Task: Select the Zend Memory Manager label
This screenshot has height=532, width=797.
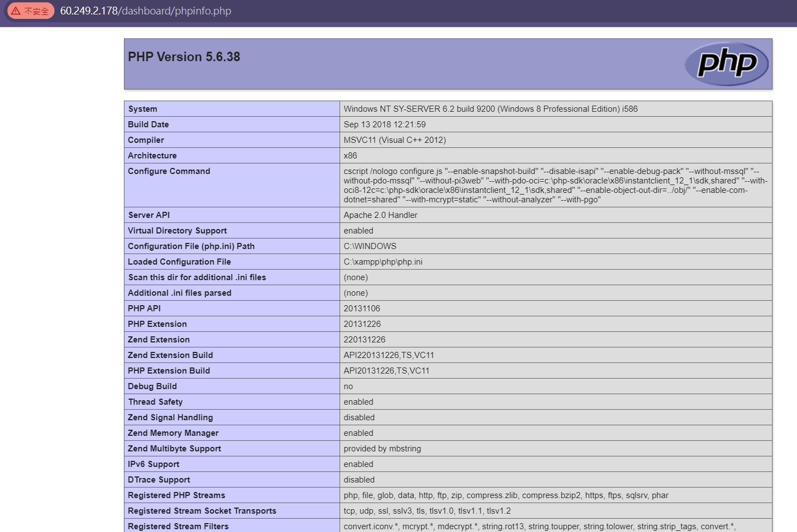Action: click(173, 433)
